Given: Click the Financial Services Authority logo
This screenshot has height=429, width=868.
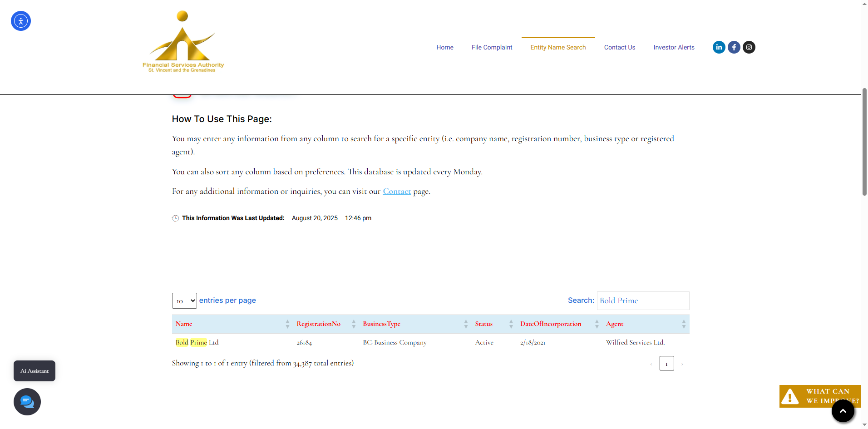Looking at the screenshot, I should (183, 42).
